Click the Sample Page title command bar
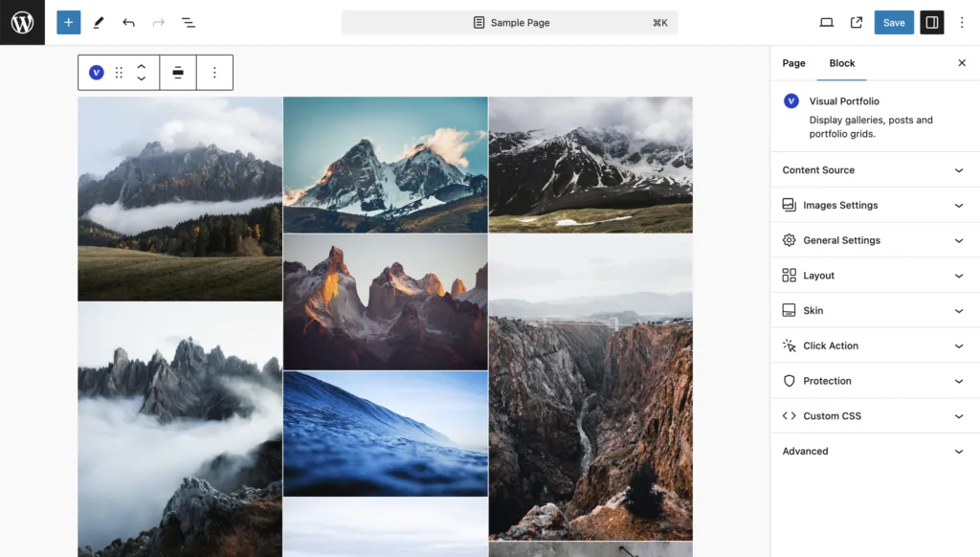 point(510,22)
